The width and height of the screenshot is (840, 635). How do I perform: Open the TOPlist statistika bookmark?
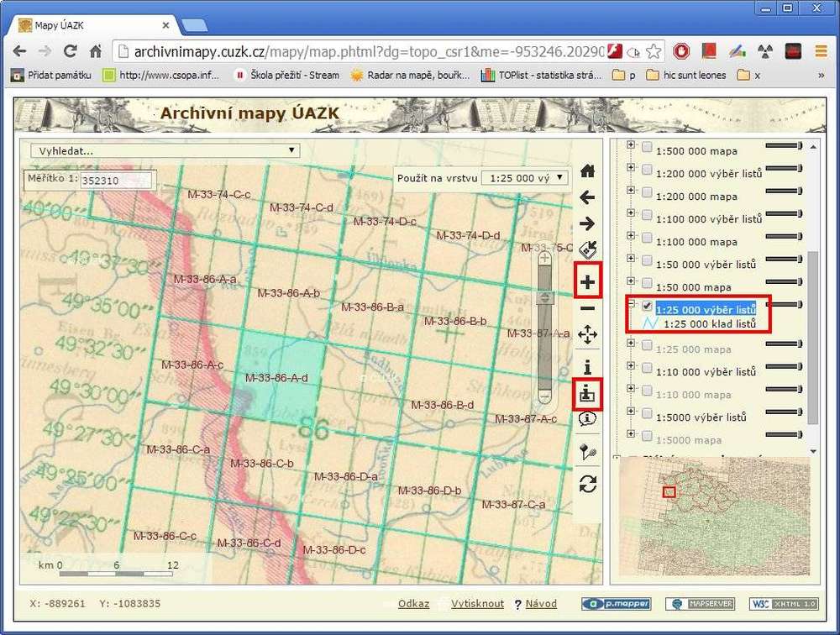point(541,75)
